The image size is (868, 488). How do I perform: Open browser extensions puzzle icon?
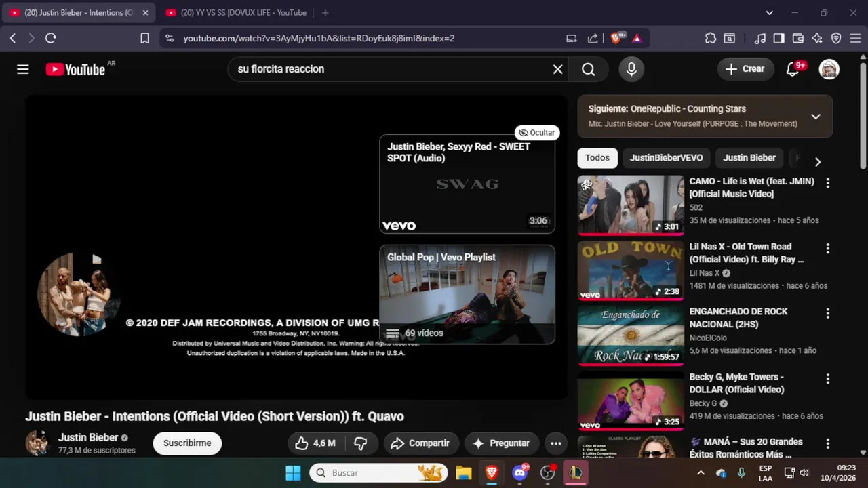tap(711, 39)
